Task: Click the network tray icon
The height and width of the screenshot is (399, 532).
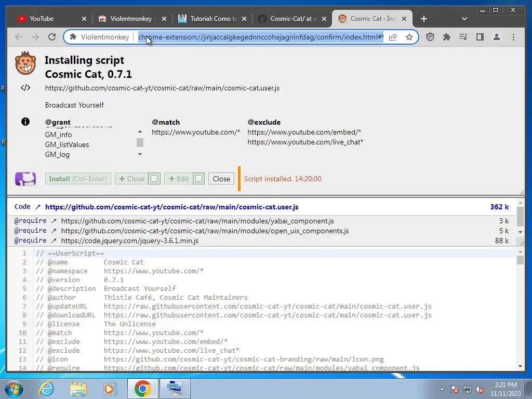Action: [467, 390]
